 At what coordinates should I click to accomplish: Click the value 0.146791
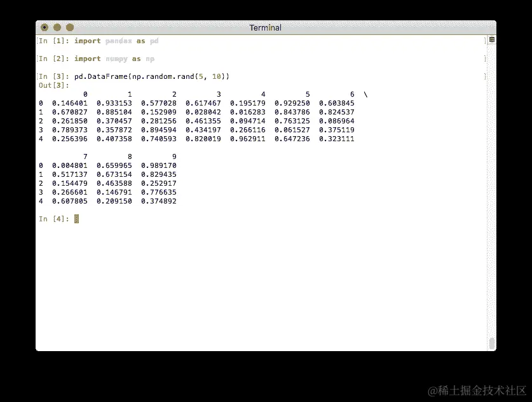point(114,192)
